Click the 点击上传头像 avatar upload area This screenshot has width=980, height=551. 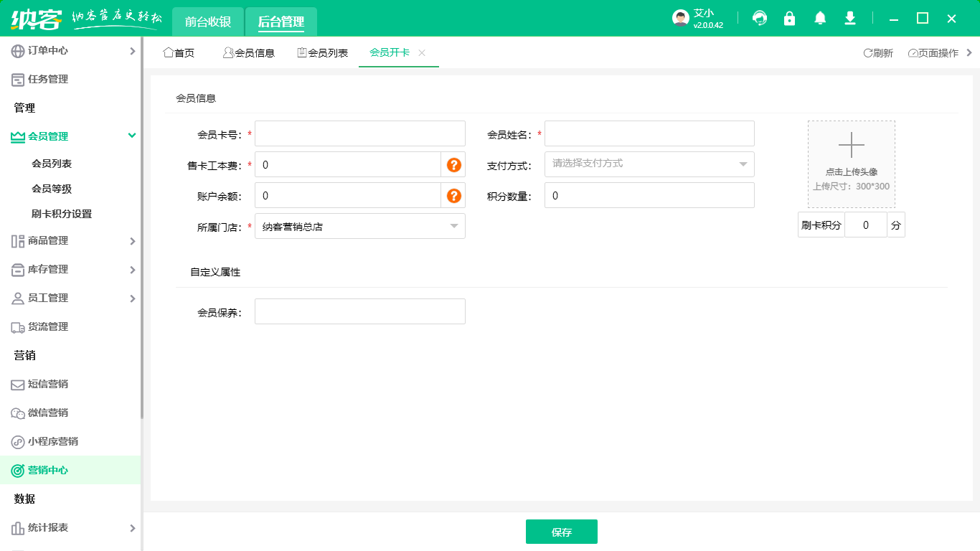851,164
